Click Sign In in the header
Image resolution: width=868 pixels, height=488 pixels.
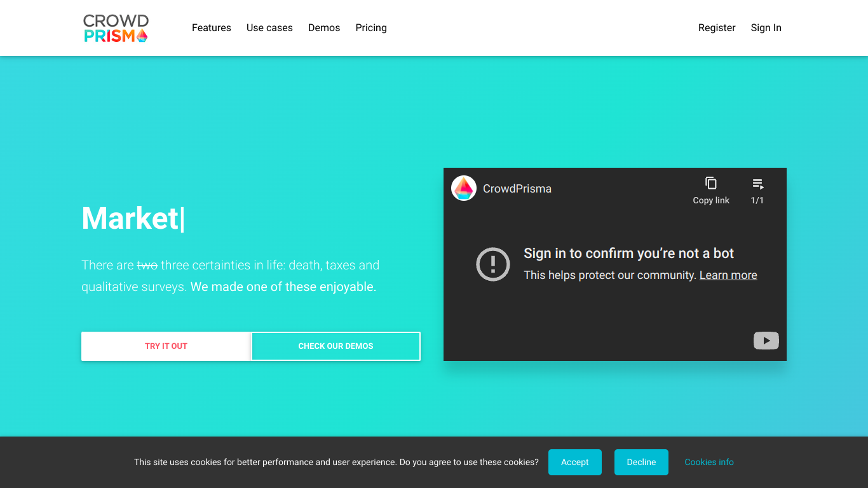click(766, 28)
